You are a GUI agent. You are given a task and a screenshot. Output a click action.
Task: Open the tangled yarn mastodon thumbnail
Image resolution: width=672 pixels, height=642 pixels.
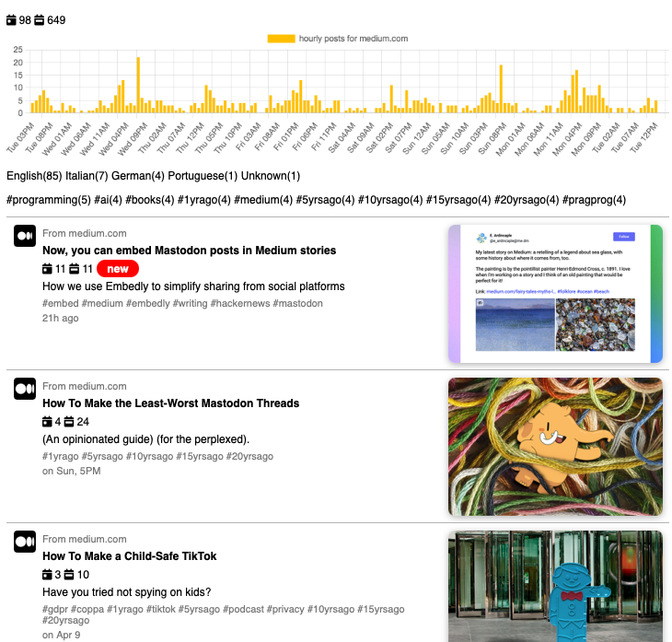(555, 447)
